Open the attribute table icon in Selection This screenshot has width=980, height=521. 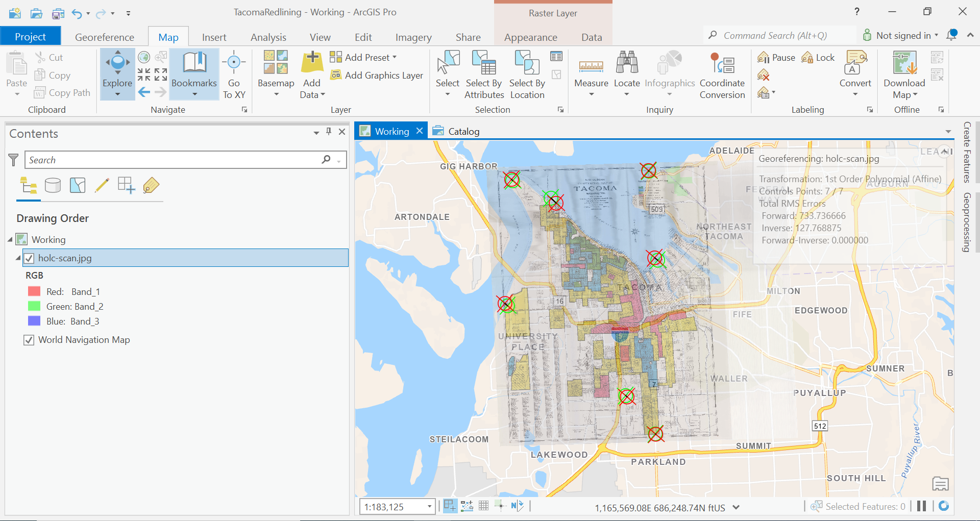[x=556, y=56]
